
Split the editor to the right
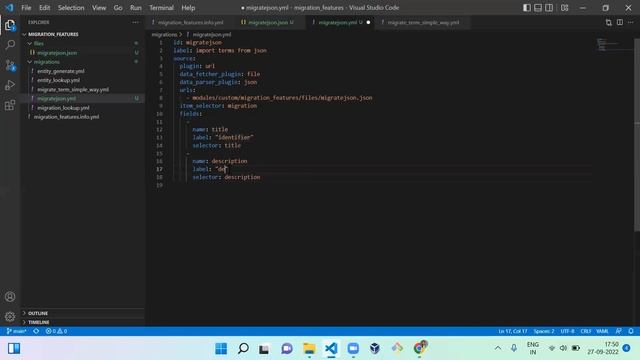point(620,22)
